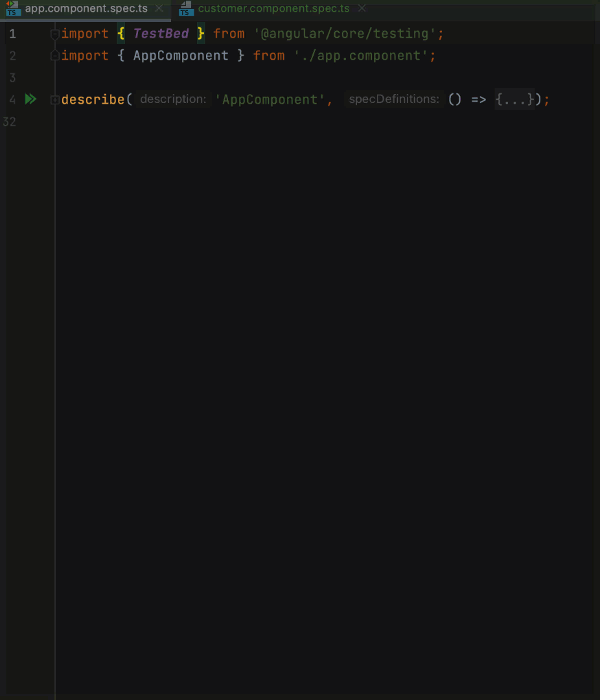Collapse the import statement on line 2

pos(55,56)
